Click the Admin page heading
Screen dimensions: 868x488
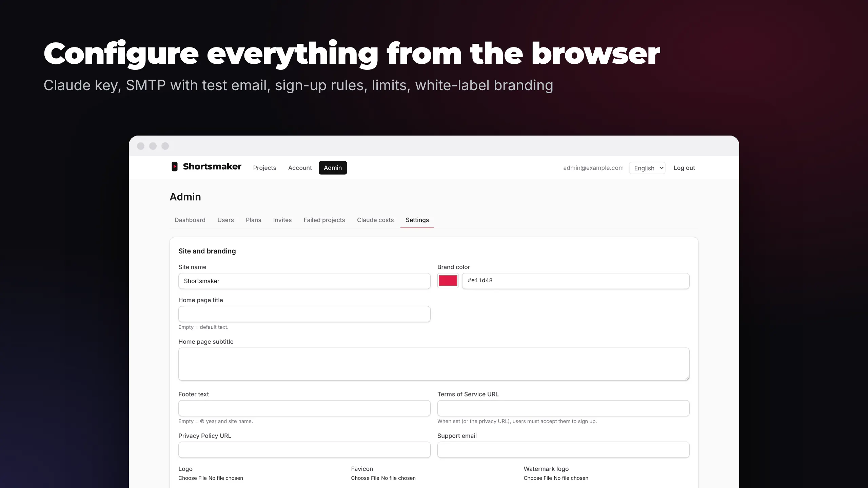185,197
